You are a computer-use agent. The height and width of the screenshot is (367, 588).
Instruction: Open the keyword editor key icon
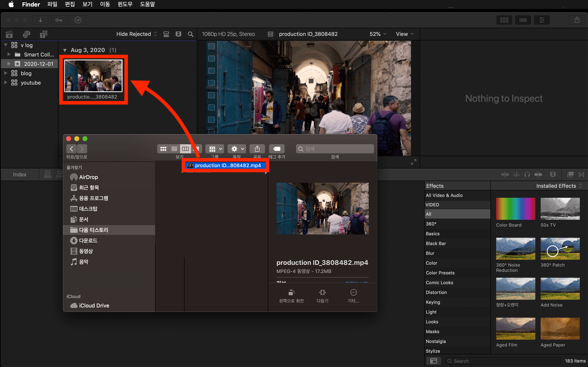(x=59, y=20)
